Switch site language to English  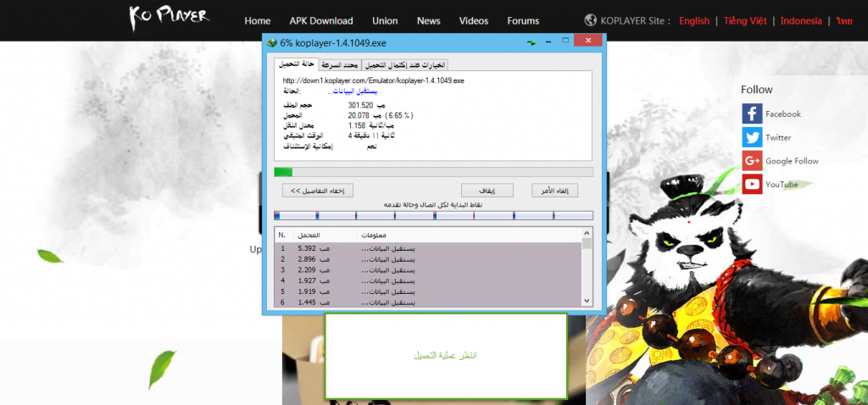click(x=694, y=21)
